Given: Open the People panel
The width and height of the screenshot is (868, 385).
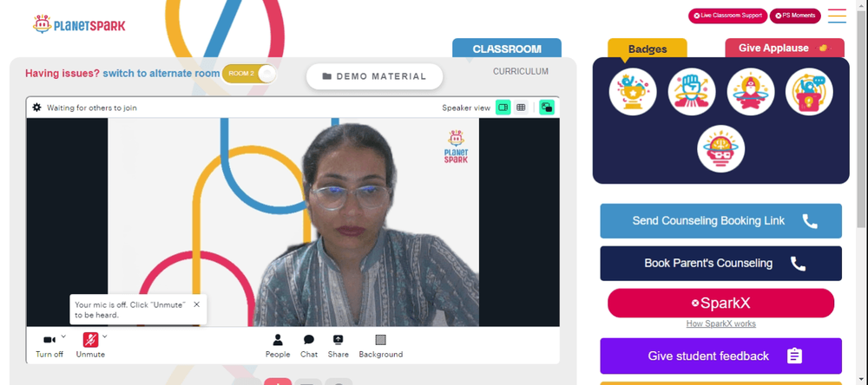Looking at the screenshot, I should (x=278, y=346).
